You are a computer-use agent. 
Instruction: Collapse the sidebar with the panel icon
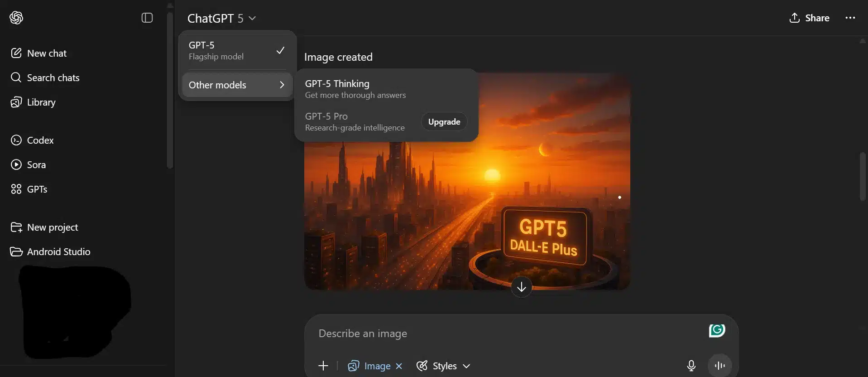tap(147, 18)
